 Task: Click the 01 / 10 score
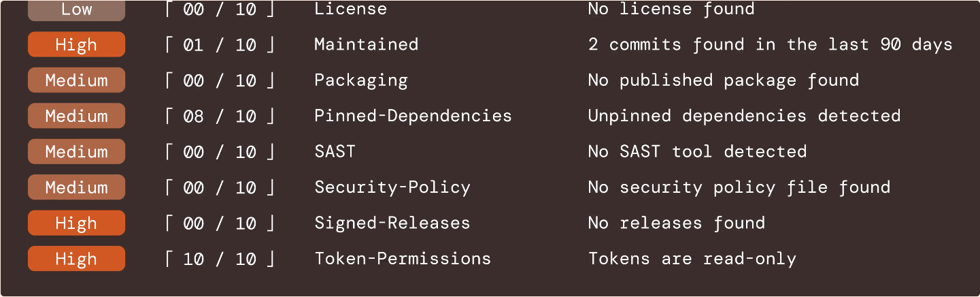click(220, 45)
